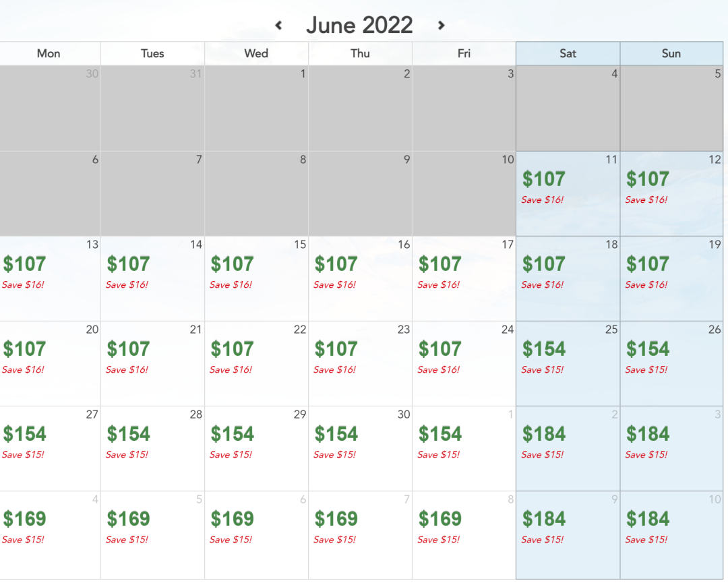Select July 4 priced $169
728x587 pixels.
click(x=50, y=534)
